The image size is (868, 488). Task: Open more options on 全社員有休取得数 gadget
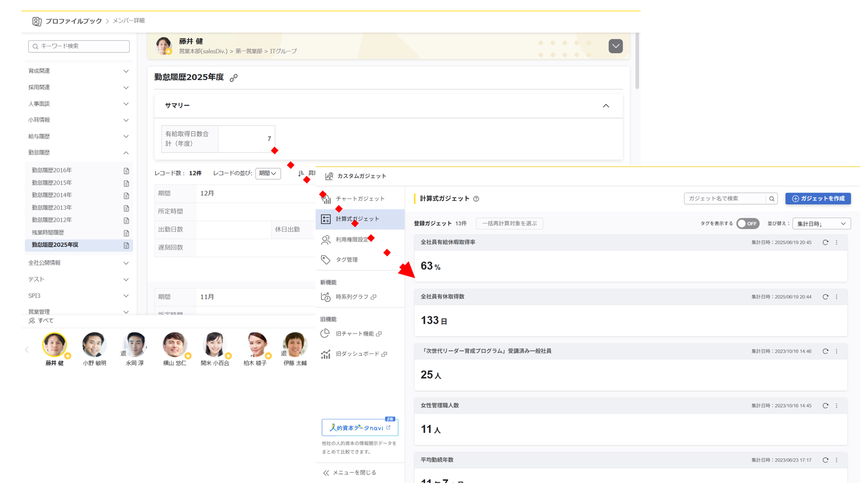tap(836, 297)
